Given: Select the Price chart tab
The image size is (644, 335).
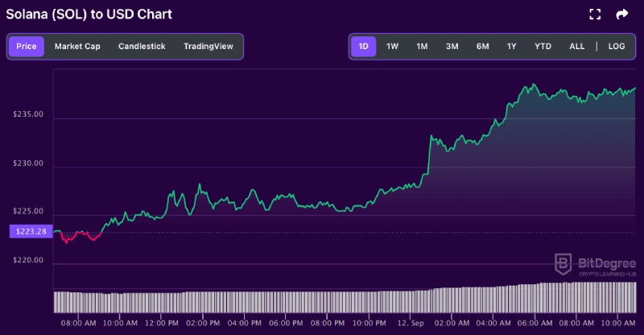Looking at the screenshot, I should 27,47.
